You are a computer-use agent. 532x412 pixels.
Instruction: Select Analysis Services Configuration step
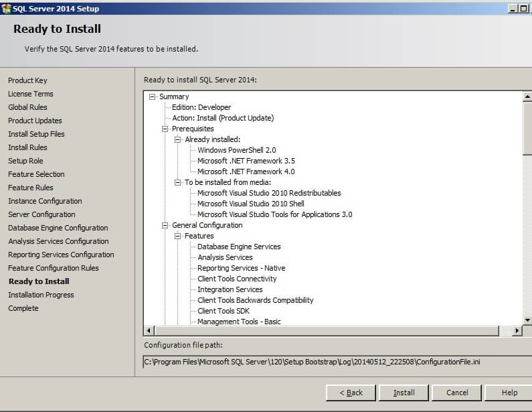click(x=58, y=241)
